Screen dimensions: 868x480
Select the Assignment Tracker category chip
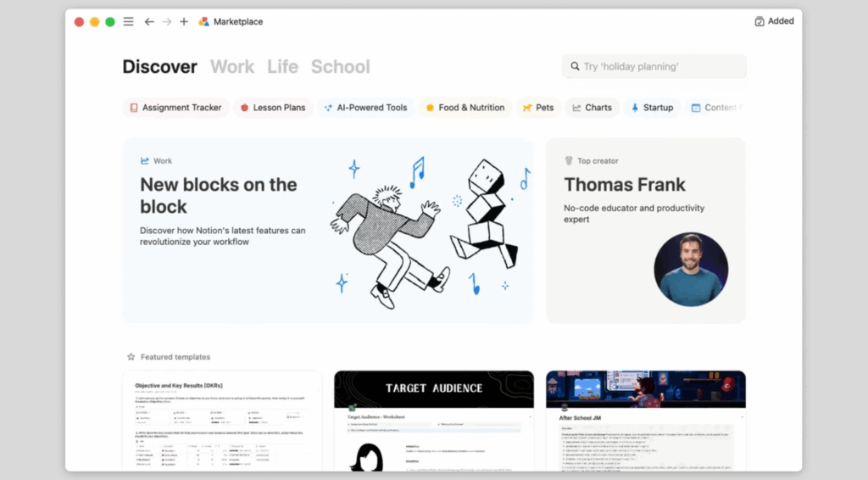pos(175,108)
